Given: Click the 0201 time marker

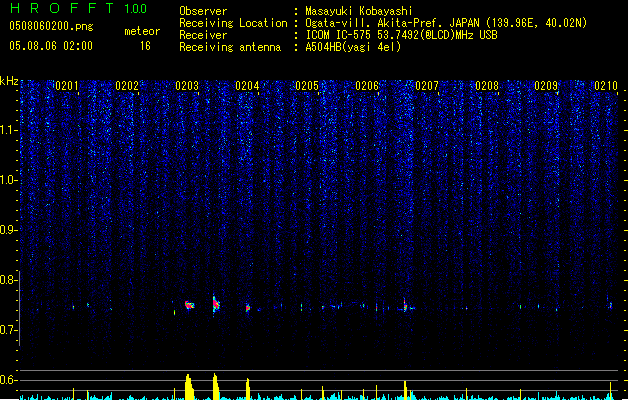Looking at the screenshot, I should pyautogui.click(x=67, y=86).
